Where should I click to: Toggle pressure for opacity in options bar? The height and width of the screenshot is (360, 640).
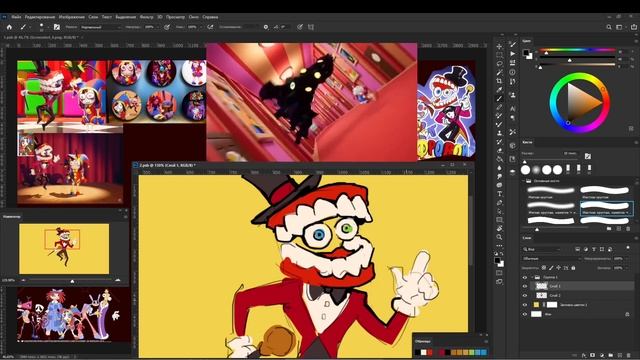tap(167, 27)
